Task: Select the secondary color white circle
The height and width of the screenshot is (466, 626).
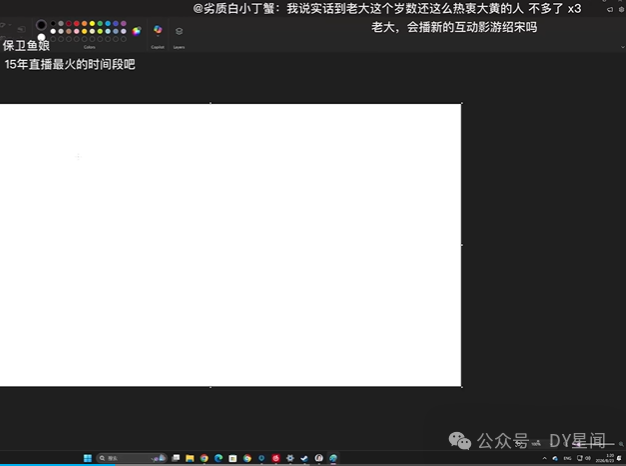Action: click(x=42, y=37)
